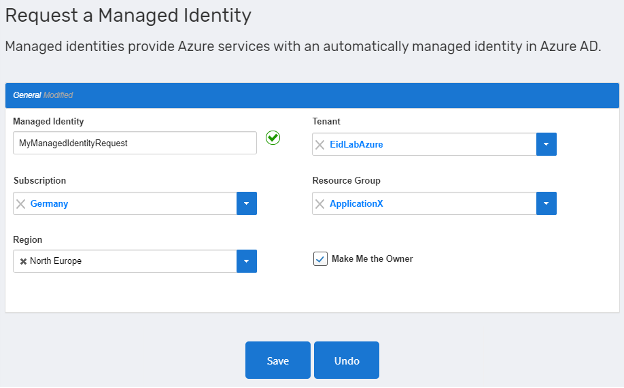This screenshot has height=388, width=624.
Task: Focus the Managed Identity name field
Action: tap(135, 143)
